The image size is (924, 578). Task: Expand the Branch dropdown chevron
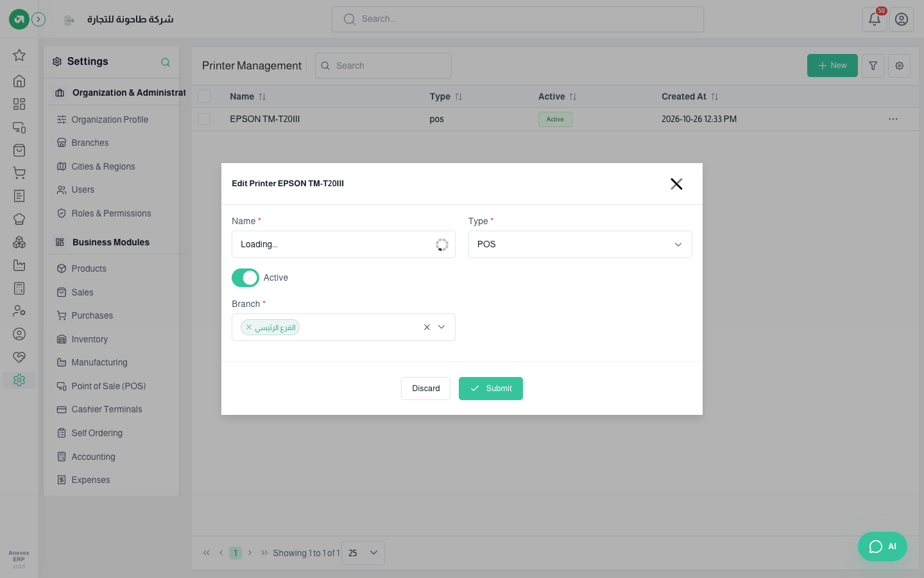pos(441,328)
